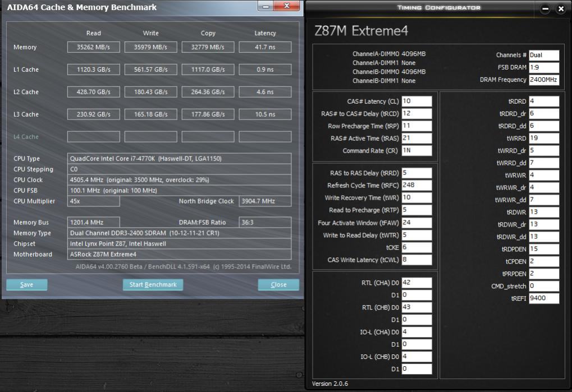
Task: Click the RAS to RAS Delay (tRRD) field
Action: (417, 173)
